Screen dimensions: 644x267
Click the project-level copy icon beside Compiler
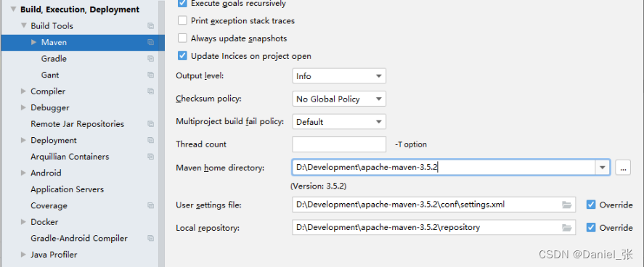(151, 91)
